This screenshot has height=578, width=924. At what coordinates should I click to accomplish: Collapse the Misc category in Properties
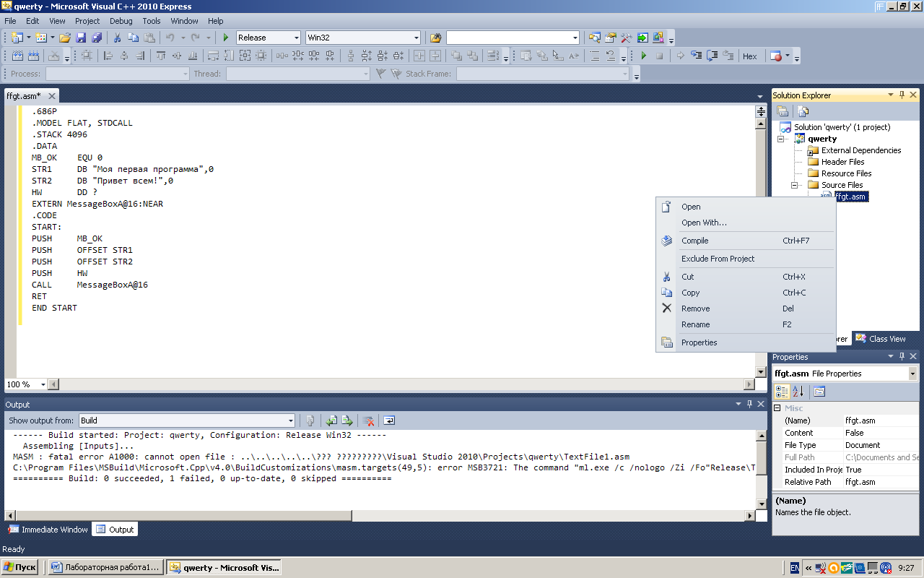tap(777, 408)
